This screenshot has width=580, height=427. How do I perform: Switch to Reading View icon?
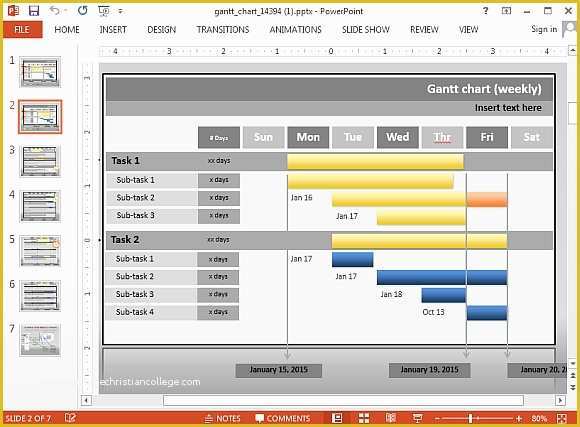pos(391,418)
